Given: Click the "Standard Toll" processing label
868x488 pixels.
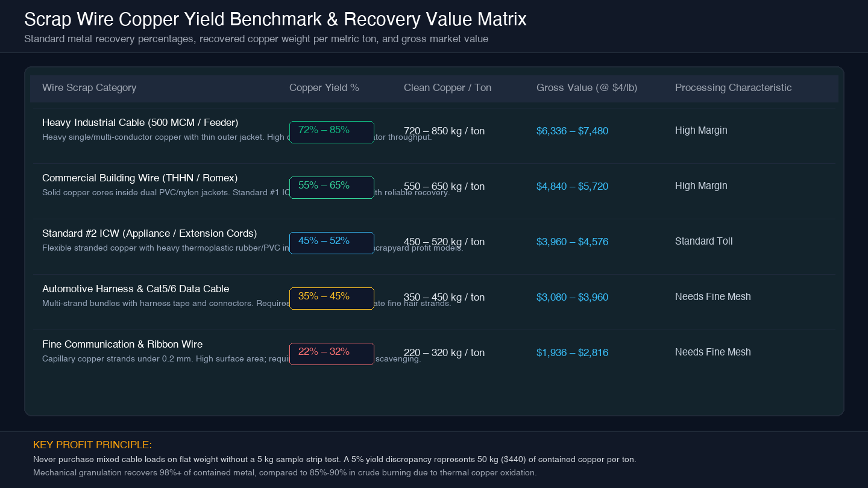Looking at the screenshot, I should point(704,242).
